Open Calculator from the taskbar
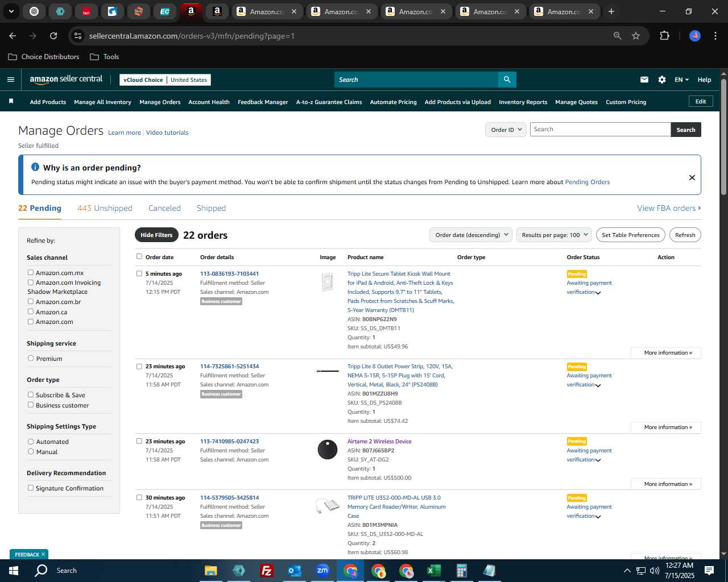This screenshot has width=728, height=582. click(x=462, y=571)
